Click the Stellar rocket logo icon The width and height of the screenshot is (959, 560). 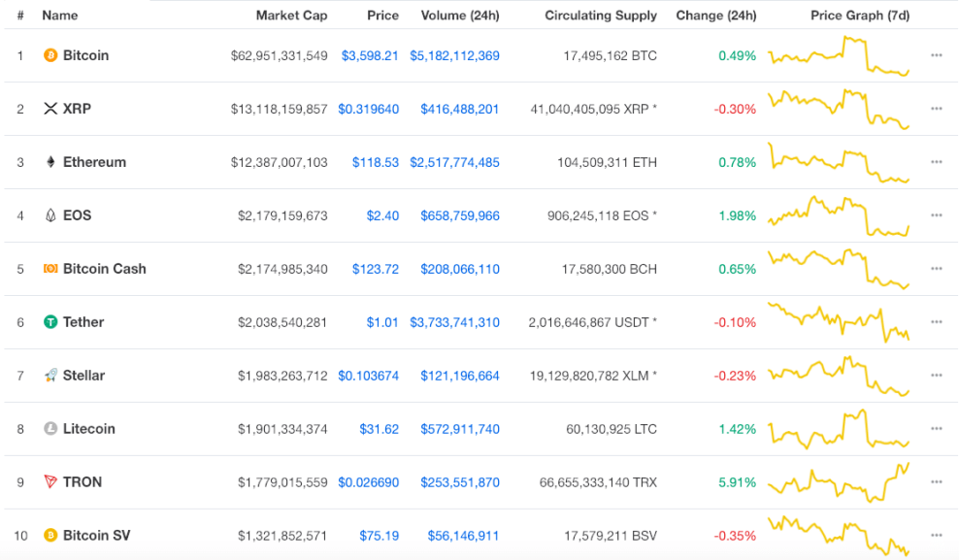tap(50, 376)
